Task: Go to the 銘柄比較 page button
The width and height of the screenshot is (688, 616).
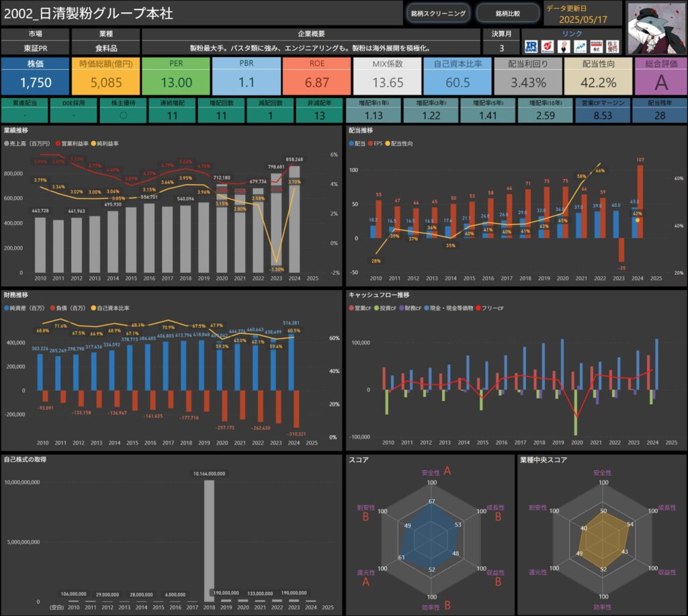Action: pos(508,13)
